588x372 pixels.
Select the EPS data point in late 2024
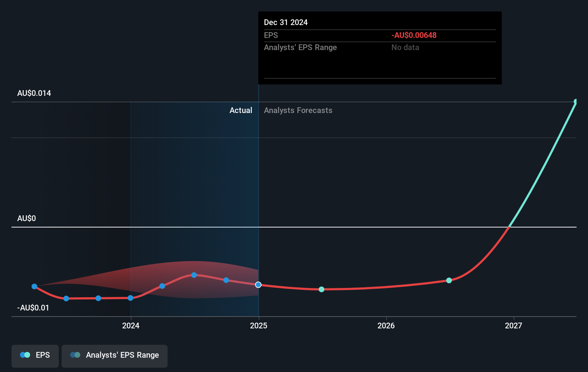click(x=226, y=280)
